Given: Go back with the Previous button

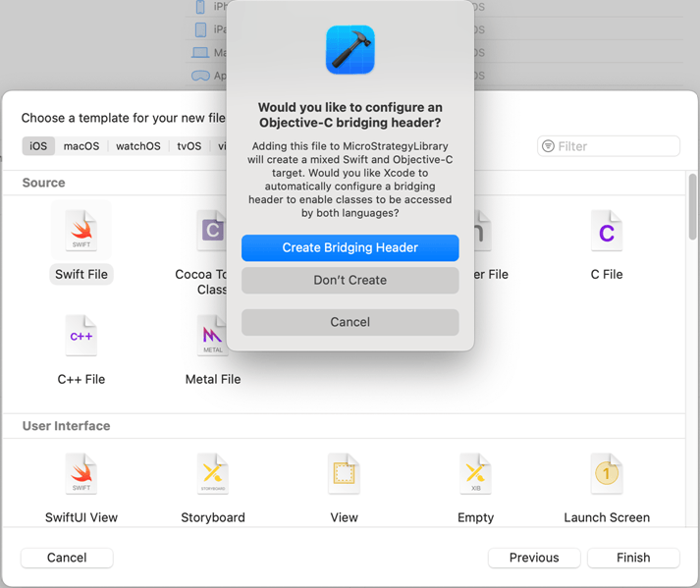Looking at the screenshot, I should (534, 558).
